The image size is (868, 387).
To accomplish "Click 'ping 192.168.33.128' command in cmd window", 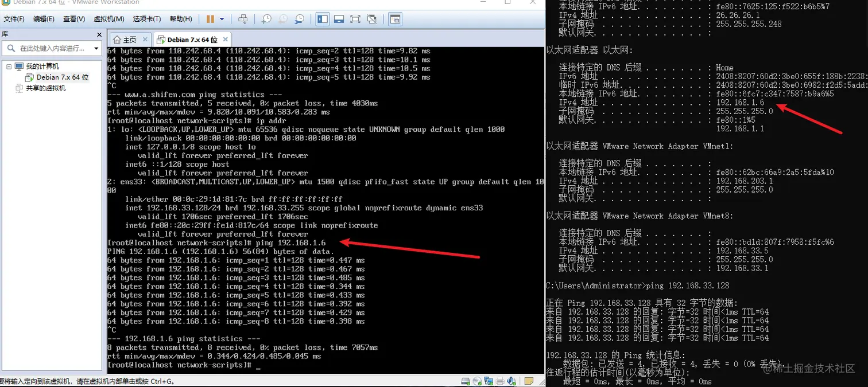I will (688, 286).
